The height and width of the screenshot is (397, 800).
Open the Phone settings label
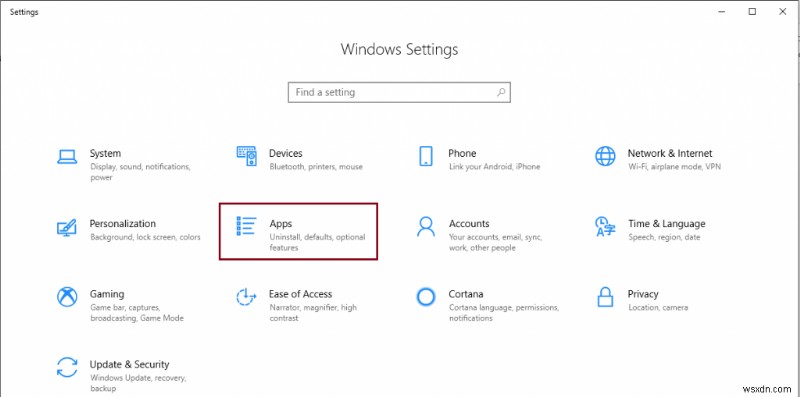[462, 153]
